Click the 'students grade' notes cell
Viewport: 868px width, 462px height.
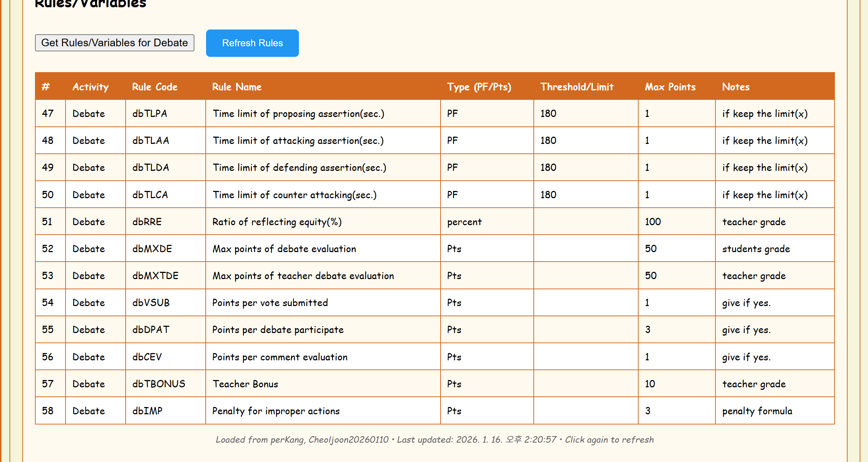756,249
